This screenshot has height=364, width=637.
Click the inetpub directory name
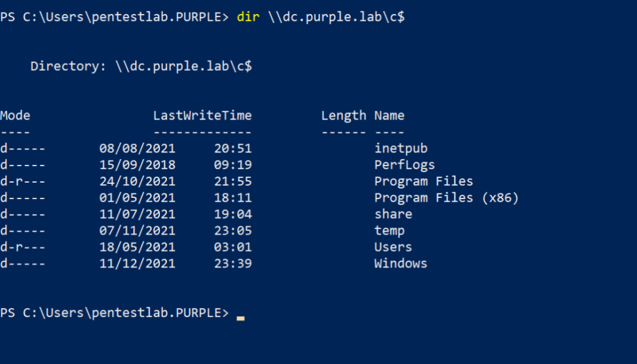point(401,148)
